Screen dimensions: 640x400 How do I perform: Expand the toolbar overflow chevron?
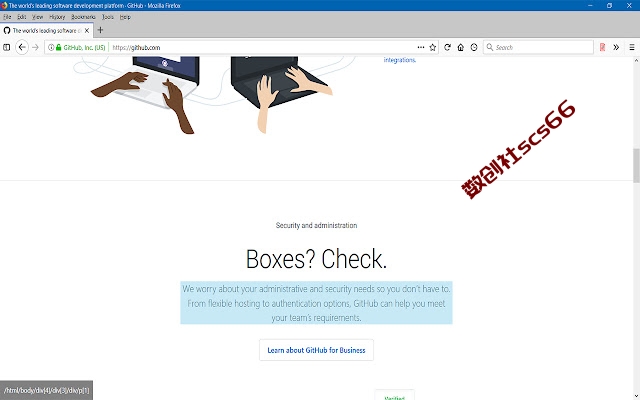click(x=616, y=47)
